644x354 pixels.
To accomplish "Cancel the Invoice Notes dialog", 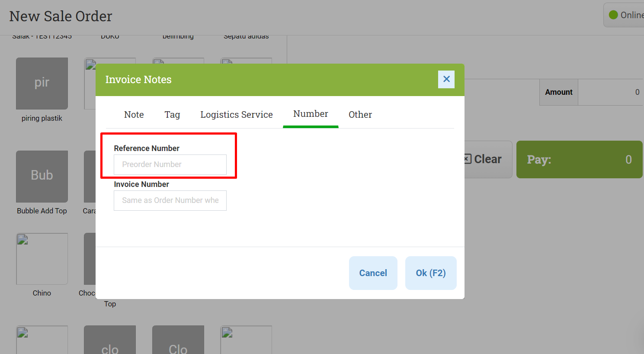I will coord(373,273).
